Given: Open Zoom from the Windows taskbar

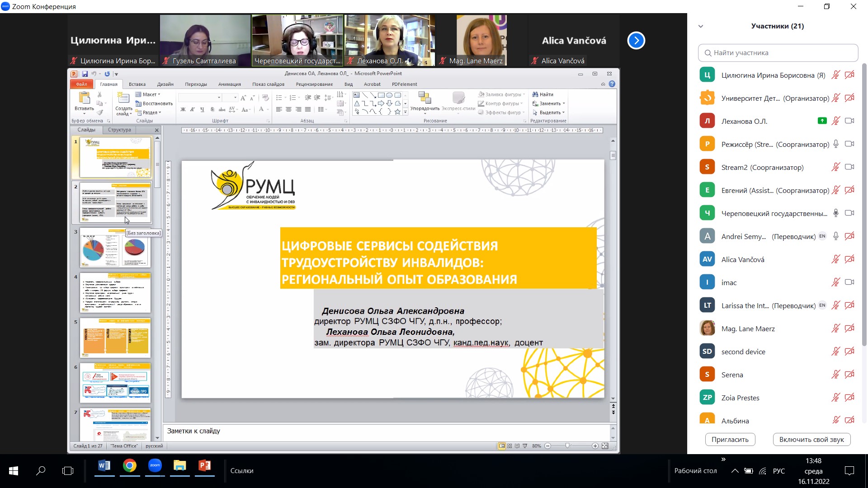Looking at the screenshot, I should coord(155,466).
